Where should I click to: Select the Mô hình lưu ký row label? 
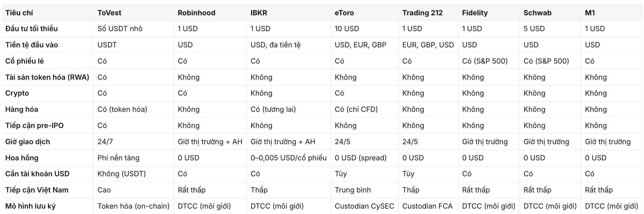[31, 206]
